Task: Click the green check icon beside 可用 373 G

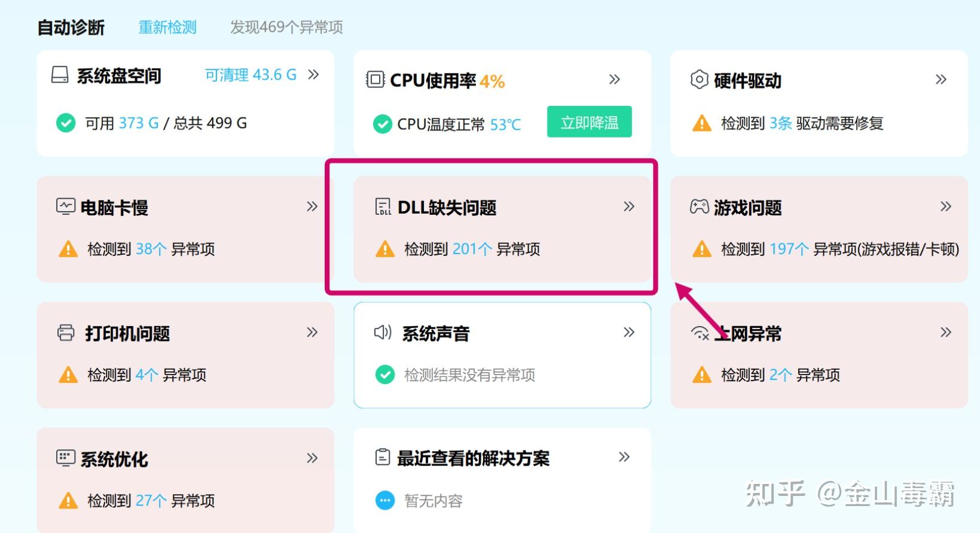Action: click(x=65, y=123)
